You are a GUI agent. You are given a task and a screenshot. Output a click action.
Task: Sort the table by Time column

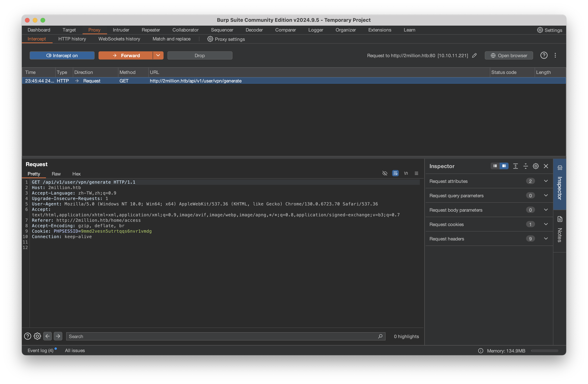click(x=39, y=72)
